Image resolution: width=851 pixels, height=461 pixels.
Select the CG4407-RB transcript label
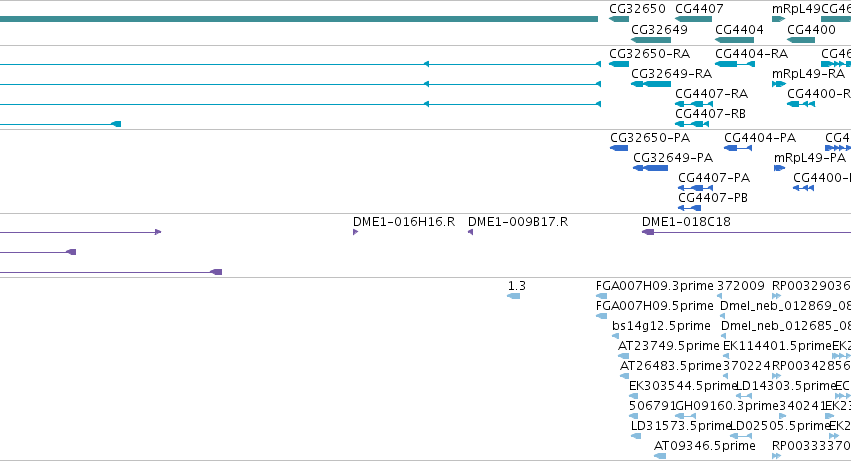710,113
